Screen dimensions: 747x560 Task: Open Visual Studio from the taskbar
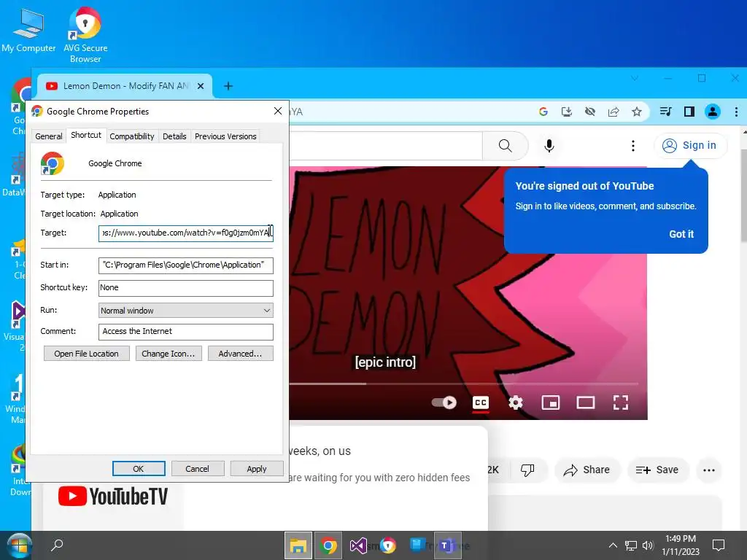(357, 545)
